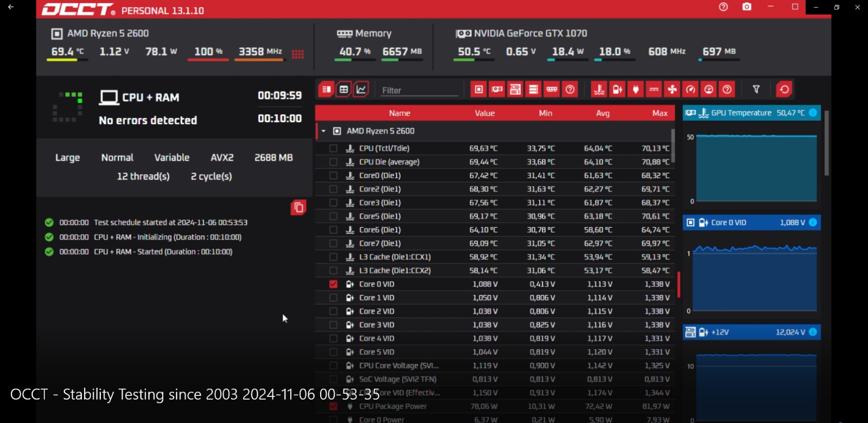
Task: Open the funnel filter options
Action: click(756, 89)
